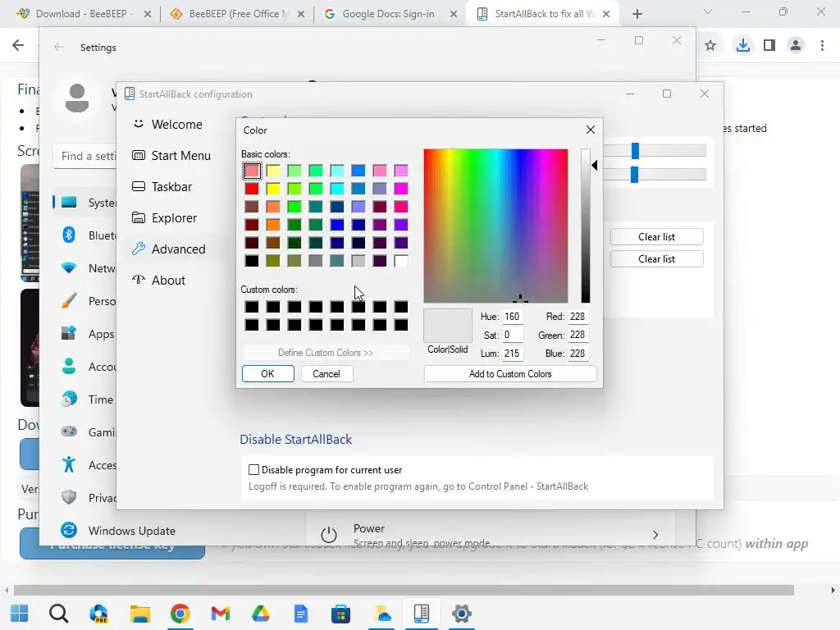The image size is (840, 630).
Task: Click the Red value field
Action: [x=578, y=317]
